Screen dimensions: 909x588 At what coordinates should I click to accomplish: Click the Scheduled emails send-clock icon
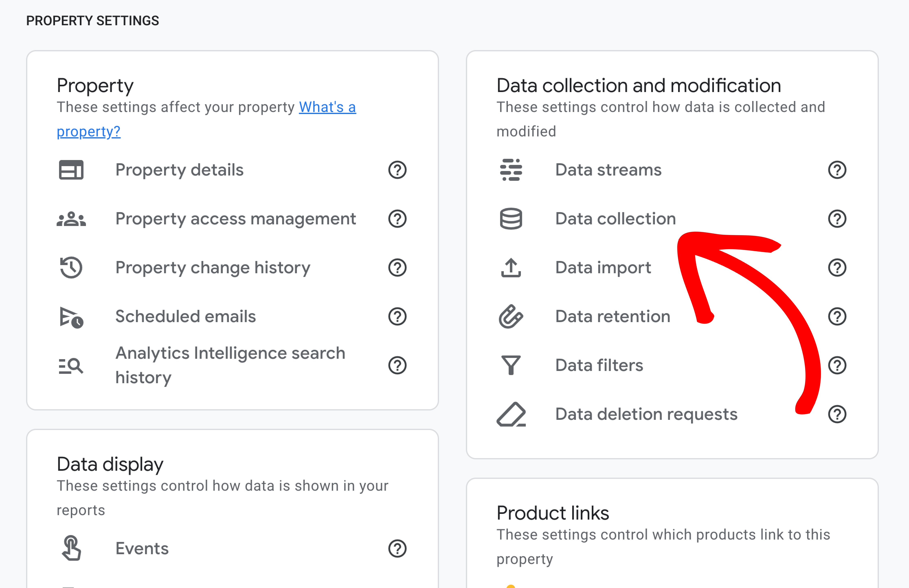[x=71, y=317]
